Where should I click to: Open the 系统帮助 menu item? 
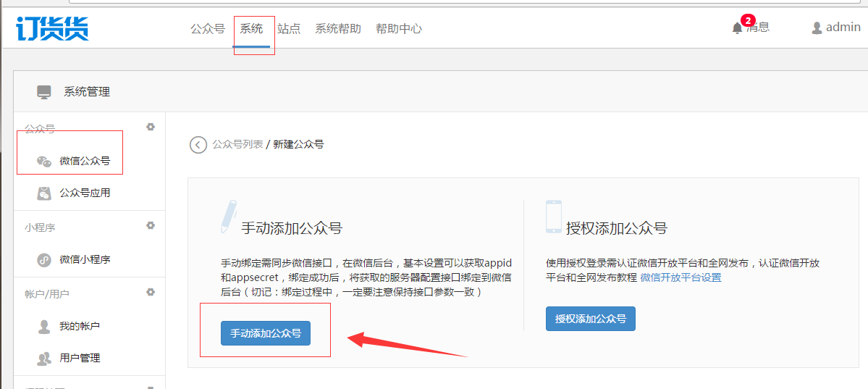[x=338, y=28]
